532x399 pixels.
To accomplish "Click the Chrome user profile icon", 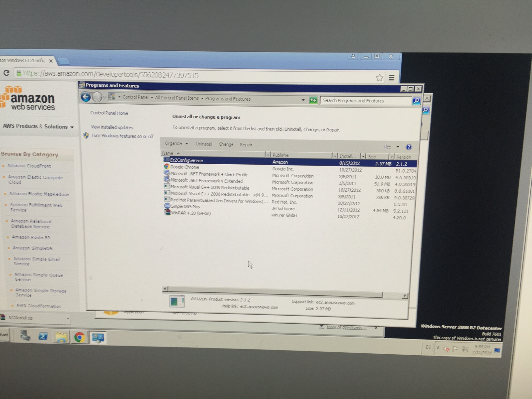I will pyautogui.click(x=353, y=56).
